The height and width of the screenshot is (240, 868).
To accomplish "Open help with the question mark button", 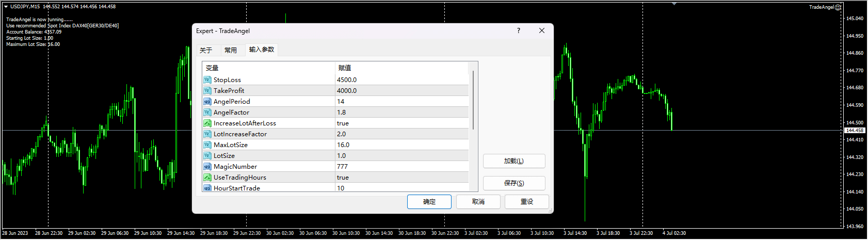I will [x=519, y=31].
